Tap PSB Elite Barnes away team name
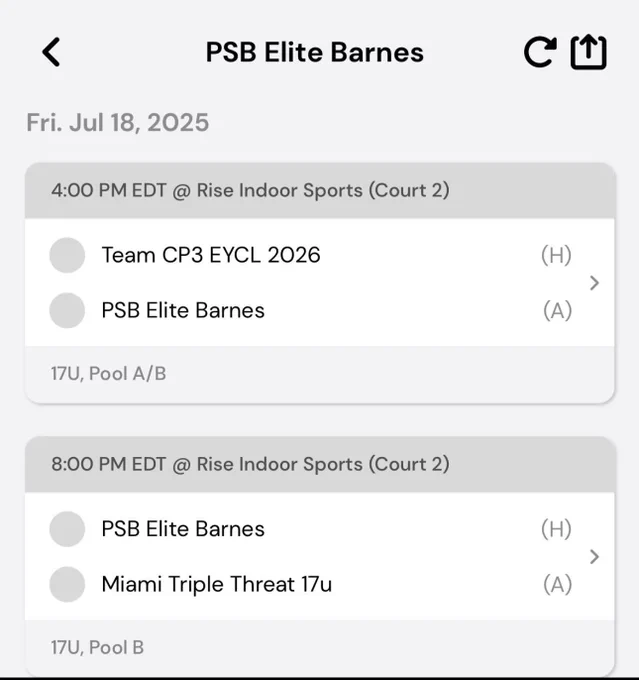The height and width of the screenshot is (680, 639). pos(183,311)
